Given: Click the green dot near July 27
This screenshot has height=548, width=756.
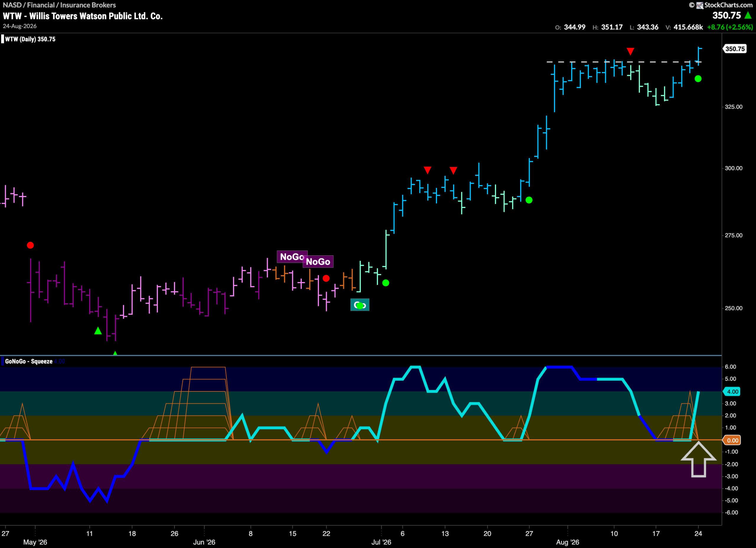Looking at the screenshot, I should point(529,200).
